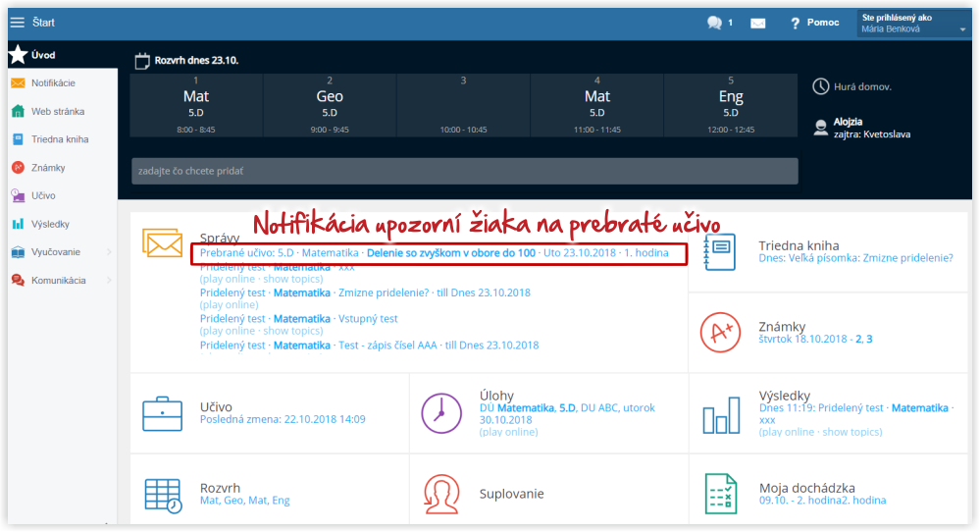The height and width of the screenshot is (532, 980).
Task: Click the Štart label in header
Action: tap(43, 23)
